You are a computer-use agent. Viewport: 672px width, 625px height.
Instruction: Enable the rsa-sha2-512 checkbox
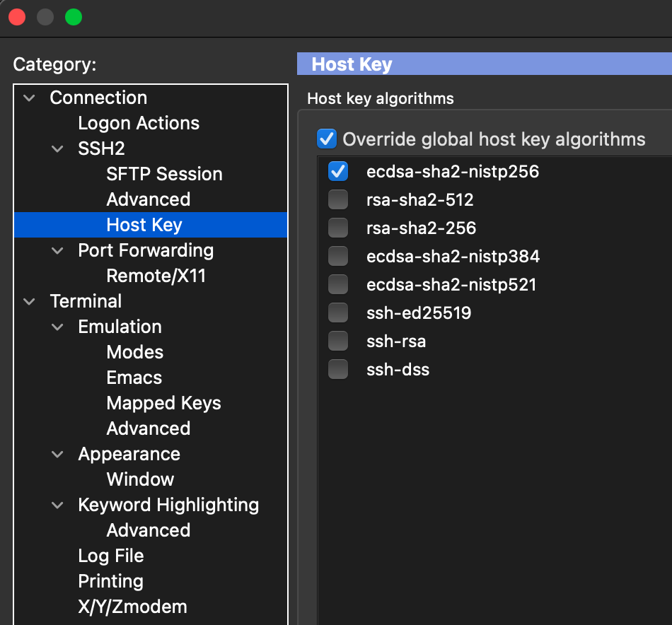(338, 200)
